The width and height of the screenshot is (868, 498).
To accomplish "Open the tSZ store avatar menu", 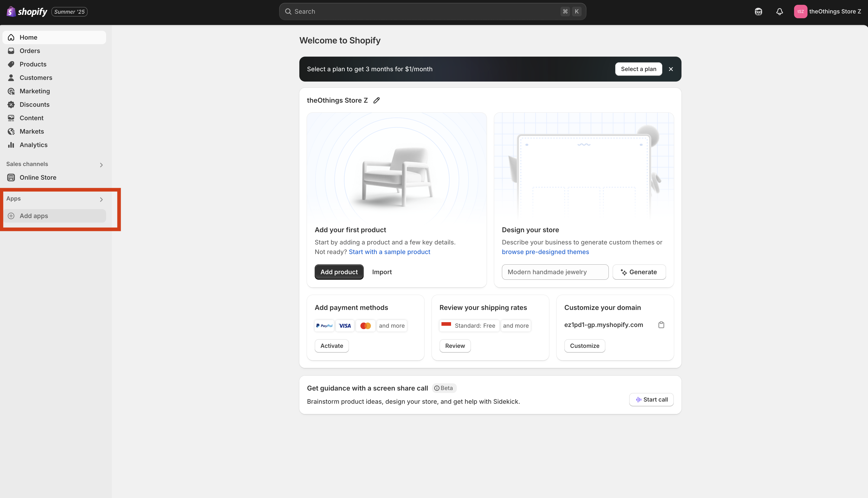I will pos(800,12).
